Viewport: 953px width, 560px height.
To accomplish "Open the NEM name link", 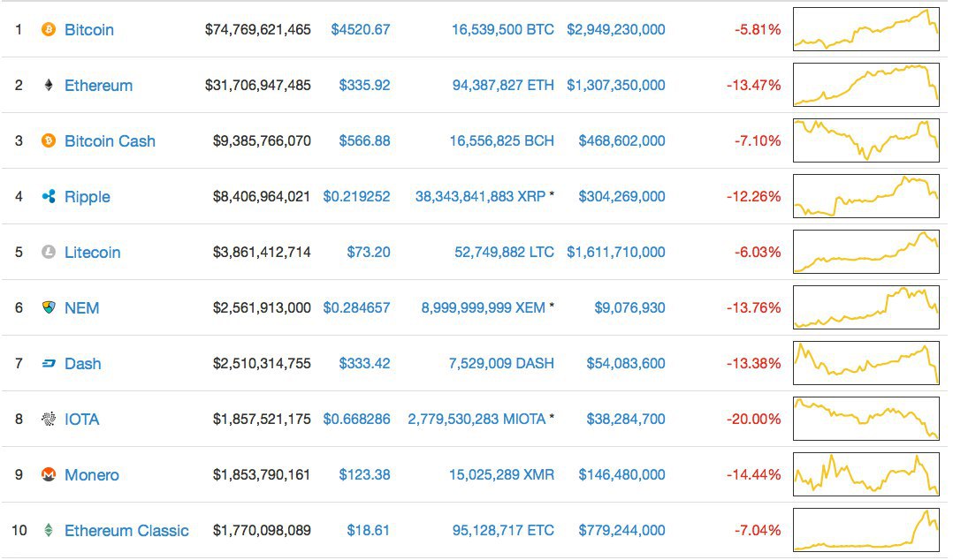I will coord(82,308).
